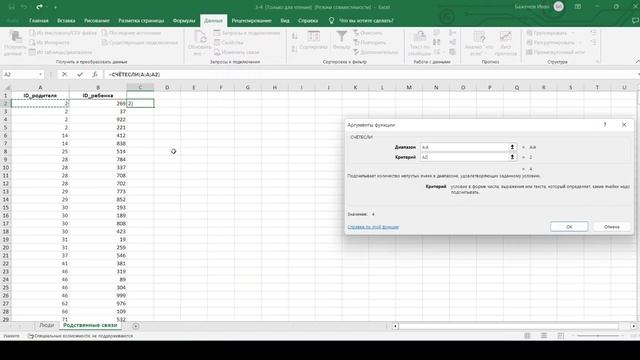Open the Справка ribbon tab
This screenshot has width=640, height=360.
coord(308,20)
